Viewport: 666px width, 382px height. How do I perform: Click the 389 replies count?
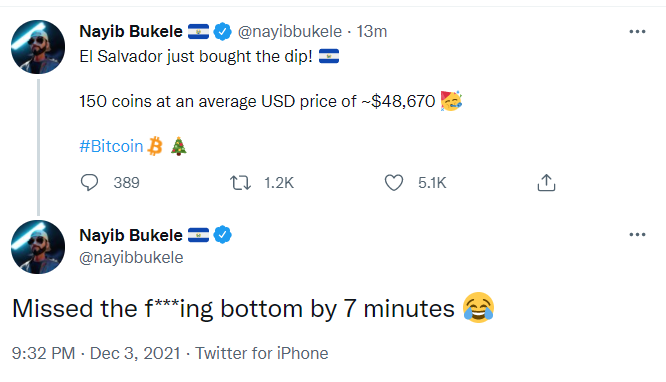click(127, 183)
